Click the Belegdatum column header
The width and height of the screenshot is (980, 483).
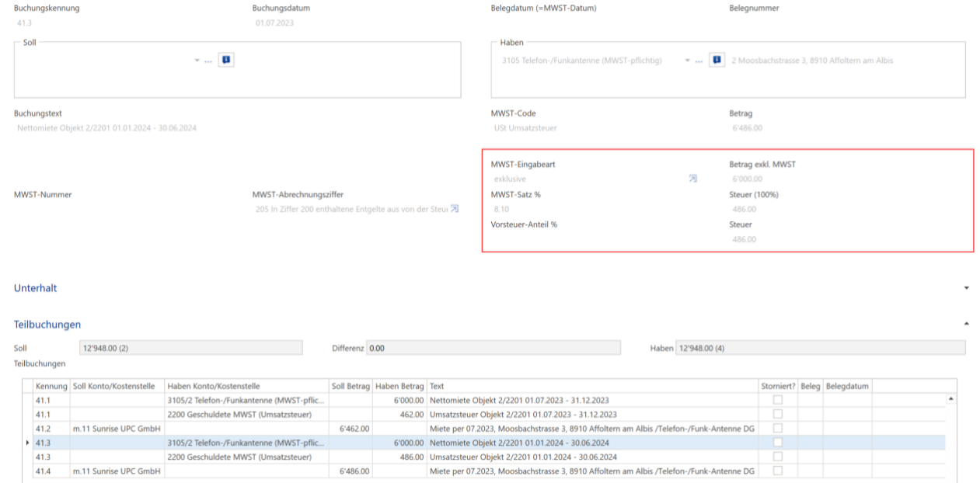point(848,386)
